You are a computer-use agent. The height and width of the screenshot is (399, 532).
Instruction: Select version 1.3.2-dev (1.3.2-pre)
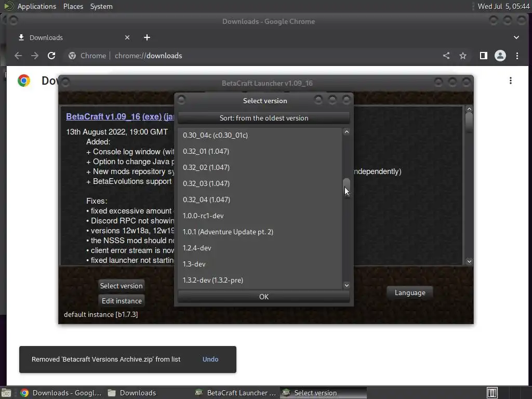(260, 280)
